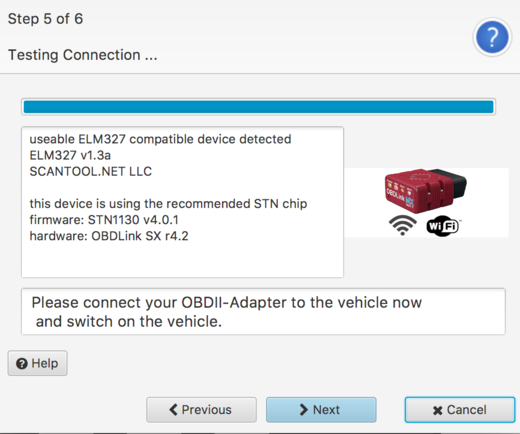Click the WiFi logo badge
The image size is (520, 434).
tap(443, 226)
